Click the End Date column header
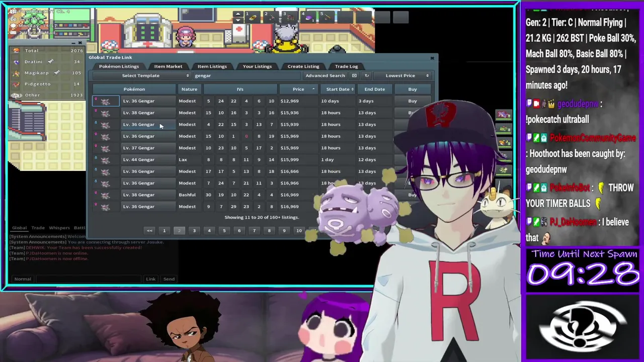 pyautogui.click(x=375, y=89)
